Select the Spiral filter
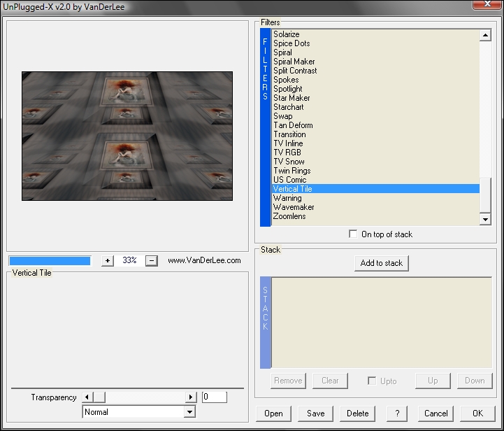504x431 pixels. point(375,52)
